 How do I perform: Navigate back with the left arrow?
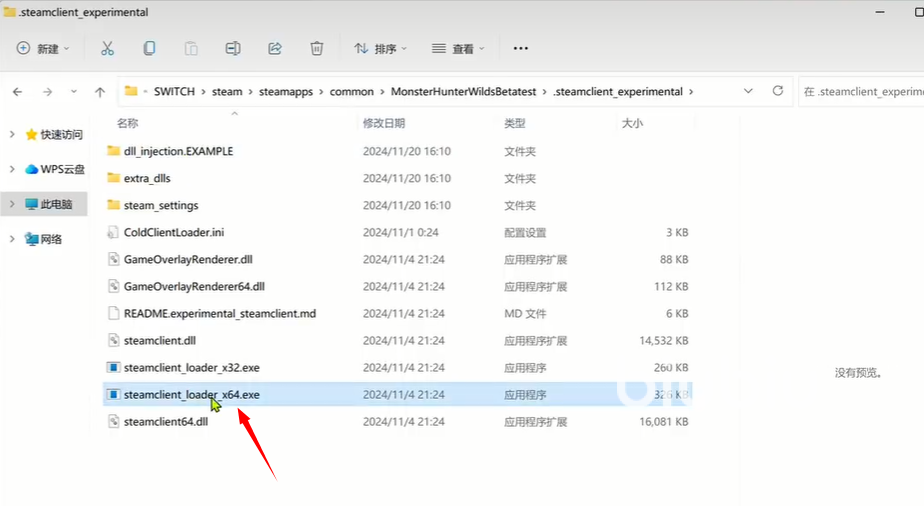click(18, 91)
